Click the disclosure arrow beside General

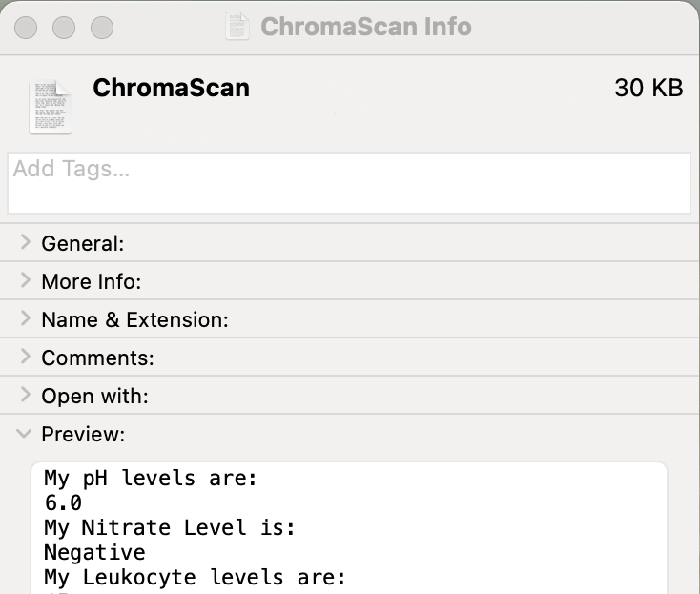[x=25, y=243]
